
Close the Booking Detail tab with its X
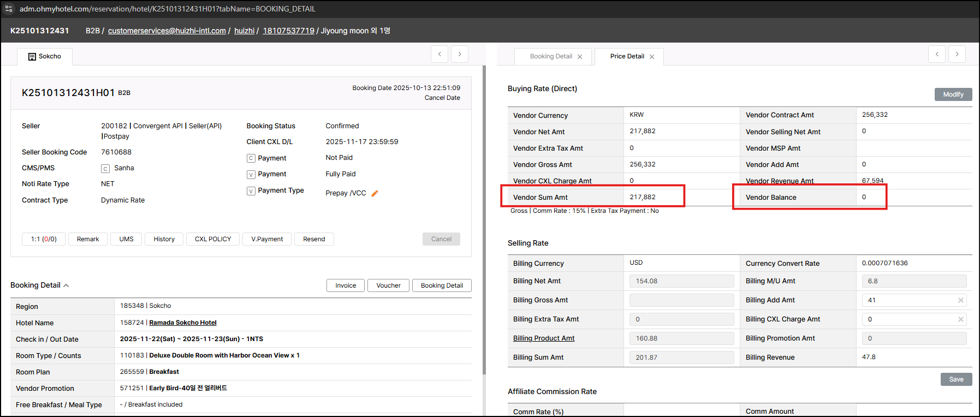point(580,57)
